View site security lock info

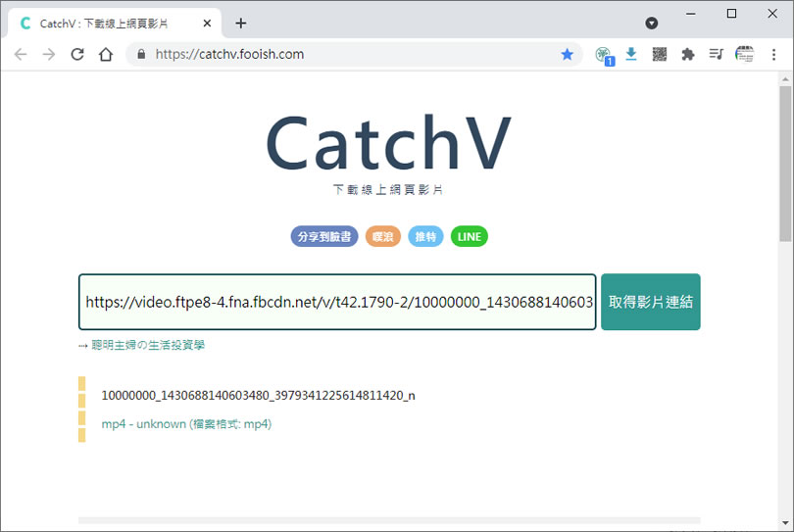point(141,54)
